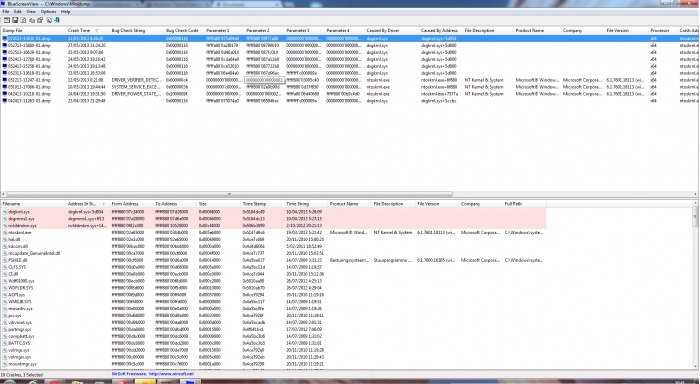Click the "10 Crashes, 1 Selected" status text
Viewport: 700px width, 384px height.
click(22, 375)
